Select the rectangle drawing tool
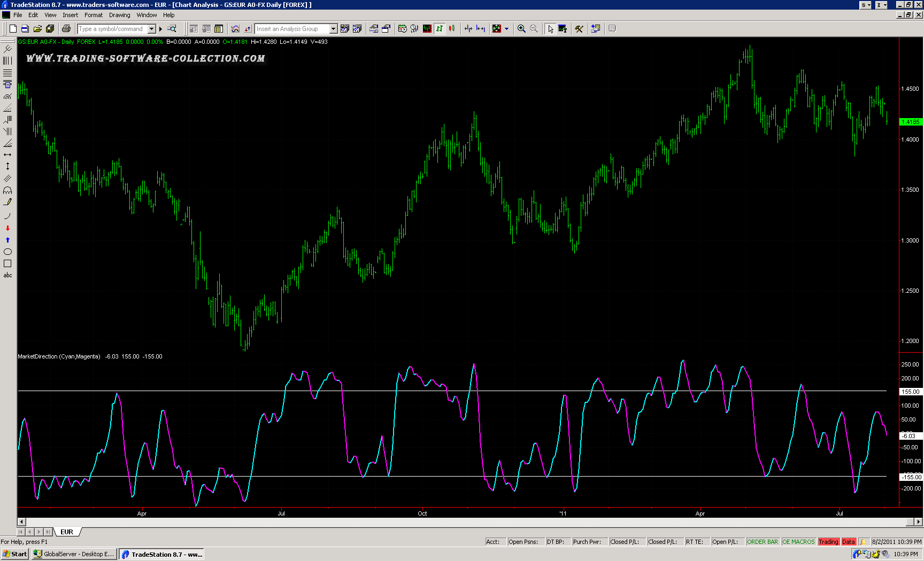 click(x=7, y=263)
